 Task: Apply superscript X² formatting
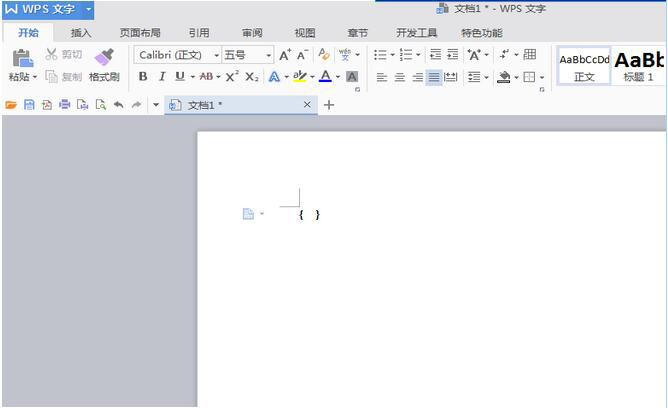232,77
